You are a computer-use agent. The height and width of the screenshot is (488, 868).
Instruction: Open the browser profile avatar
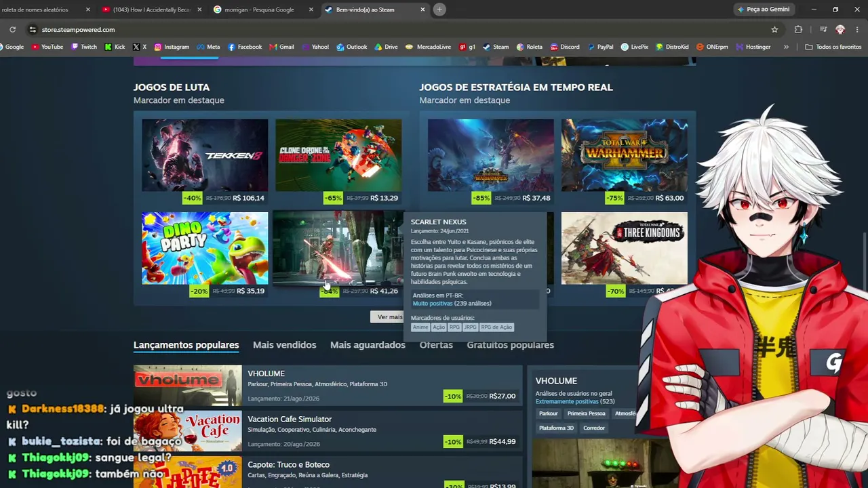coord(840,29)
